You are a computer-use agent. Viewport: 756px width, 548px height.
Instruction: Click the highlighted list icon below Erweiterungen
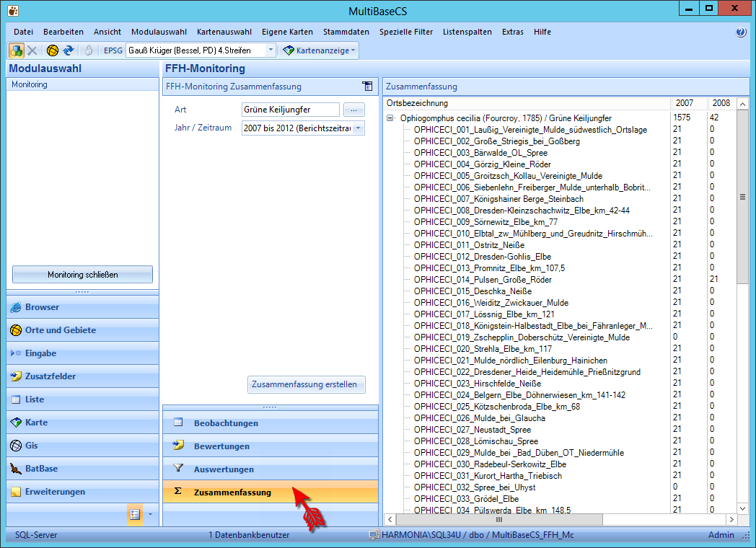coord(135,514)
